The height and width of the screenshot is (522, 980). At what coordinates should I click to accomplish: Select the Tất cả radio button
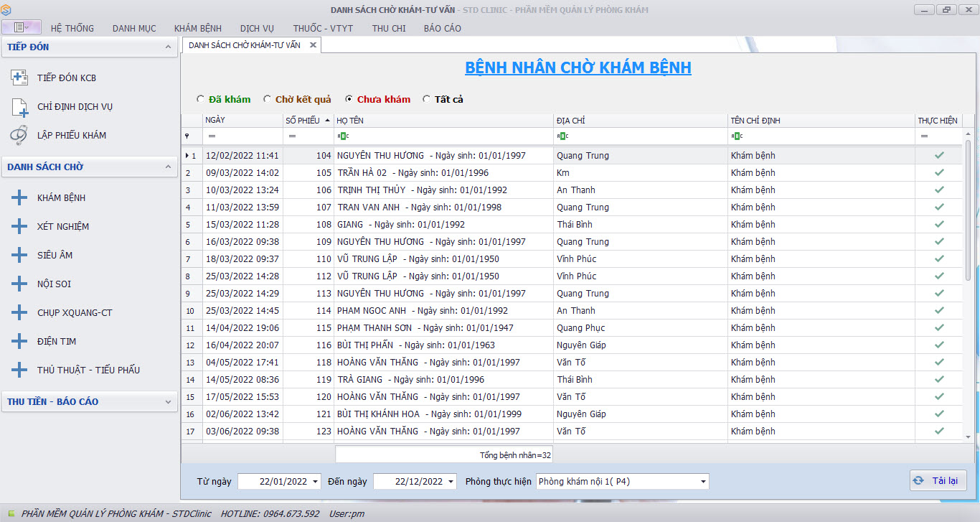[427, 100]
